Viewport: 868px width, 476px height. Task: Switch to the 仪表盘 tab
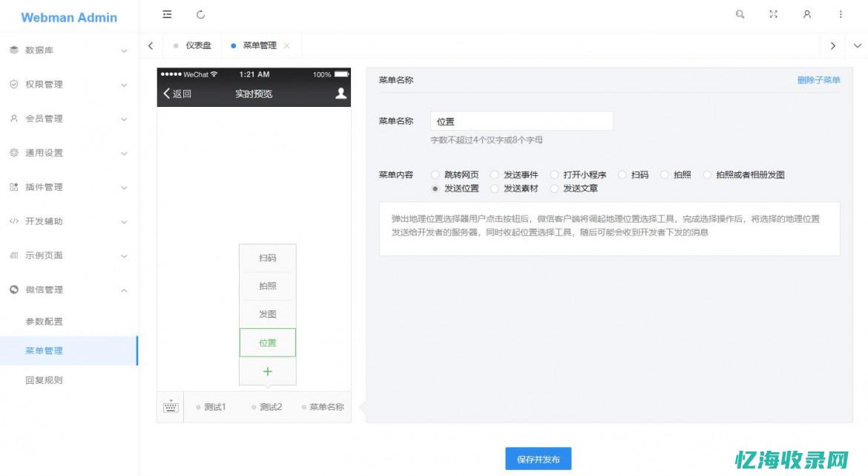194,45
